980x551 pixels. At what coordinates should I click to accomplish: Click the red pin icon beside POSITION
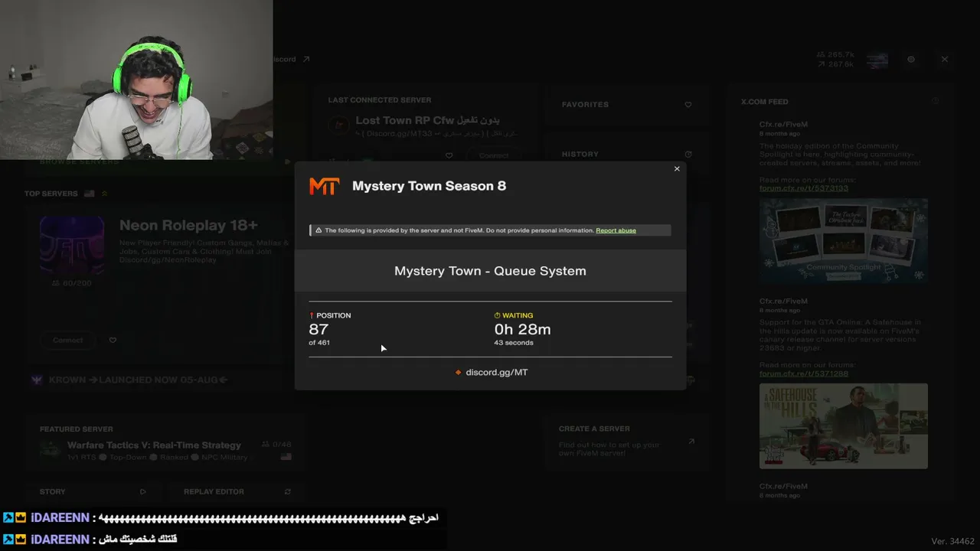point(312,315)
